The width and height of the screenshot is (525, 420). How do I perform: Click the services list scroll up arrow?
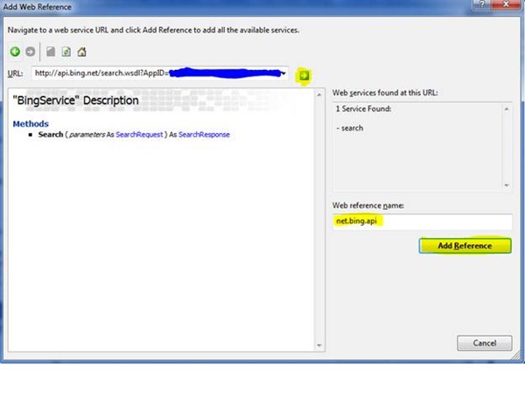coord(507,109)
